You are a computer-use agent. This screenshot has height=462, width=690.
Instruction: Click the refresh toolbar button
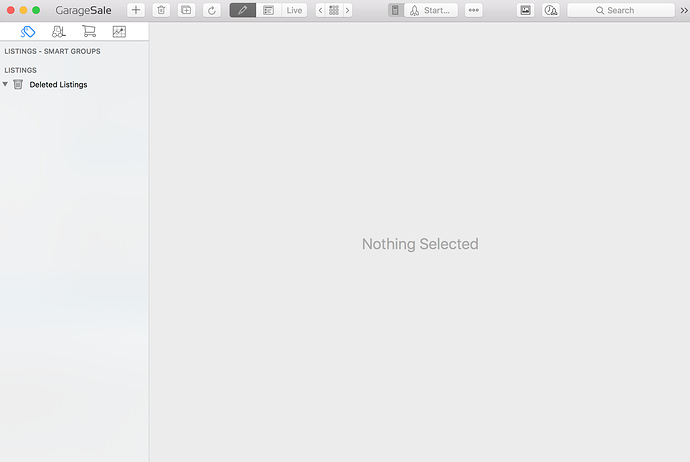pyautogui.click(x=212, y=10)
